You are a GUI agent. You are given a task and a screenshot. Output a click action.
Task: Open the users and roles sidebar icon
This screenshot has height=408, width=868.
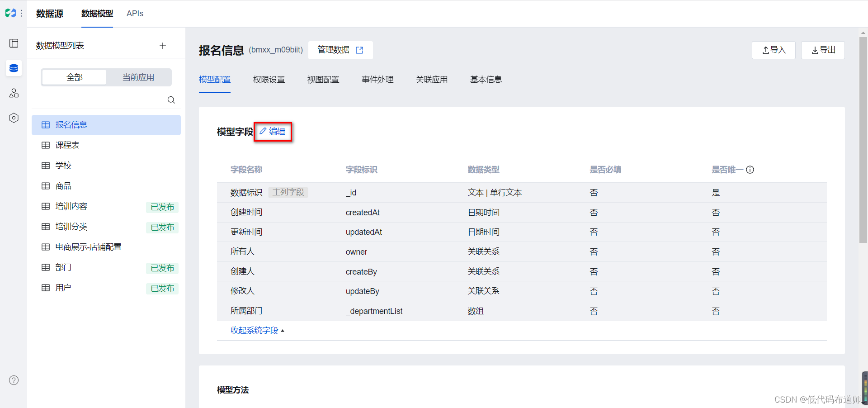pos(14,93)
